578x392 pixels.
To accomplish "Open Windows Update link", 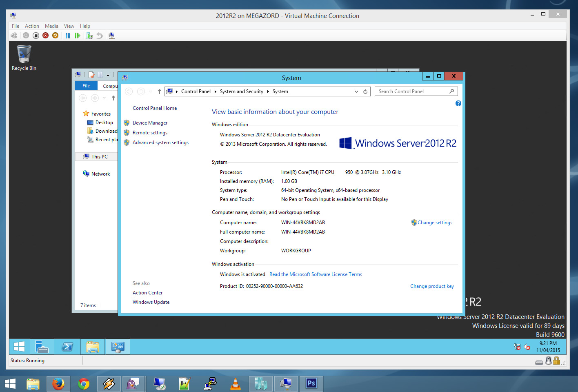I will point(151,302).
